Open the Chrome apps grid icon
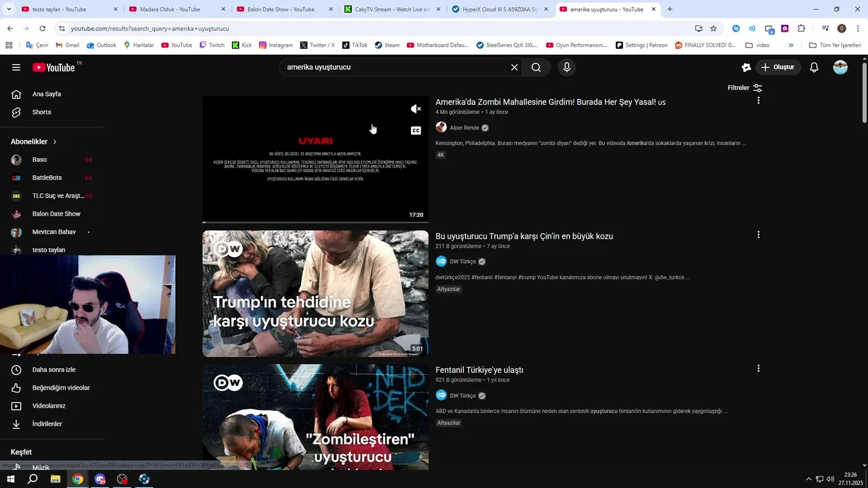 coord(9,45)
